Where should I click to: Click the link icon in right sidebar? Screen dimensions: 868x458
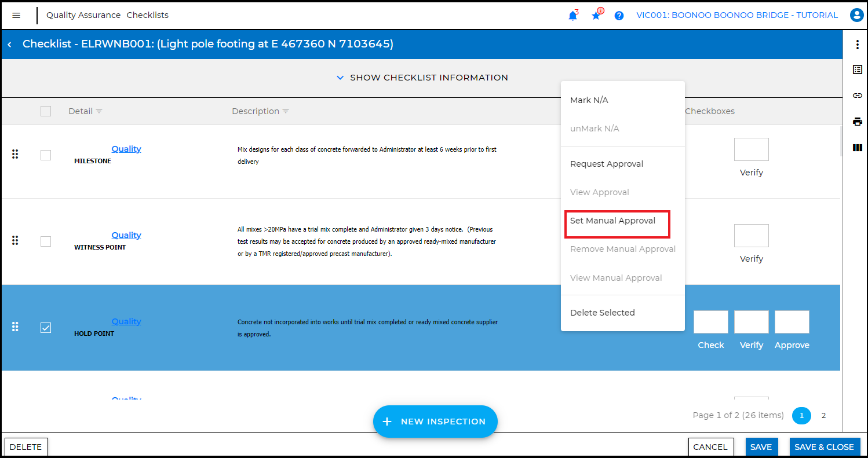(858, 96)
